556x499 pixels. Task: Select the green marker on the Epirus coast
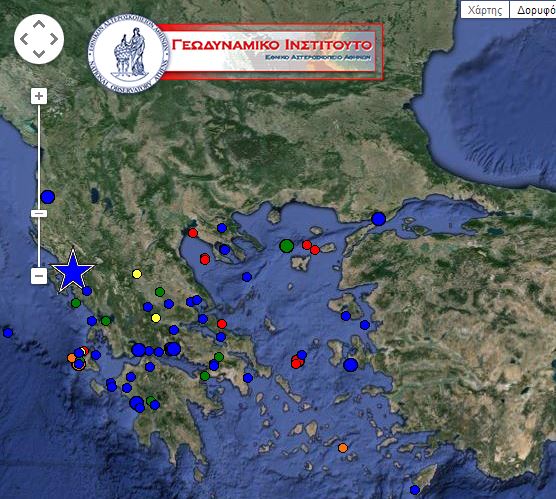coord(76,303)
